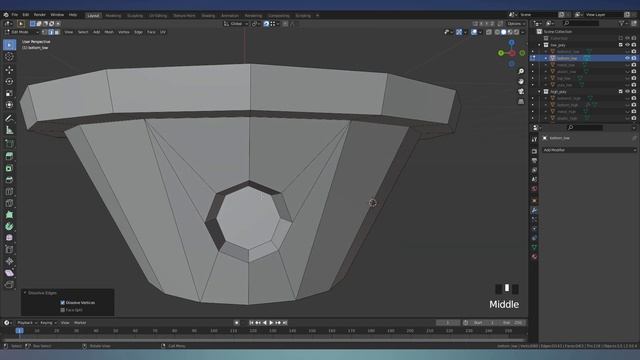This screenshot has height=360, width=640.
Task: Activate the Rotate tool
Action: click(x=9, y=81)
